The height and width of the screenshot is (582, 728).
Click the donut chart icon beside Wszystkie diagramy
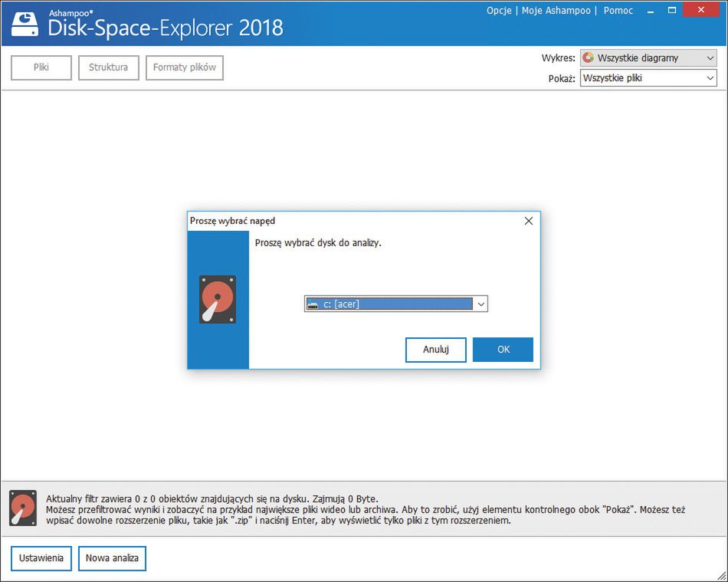coord(589,58)
